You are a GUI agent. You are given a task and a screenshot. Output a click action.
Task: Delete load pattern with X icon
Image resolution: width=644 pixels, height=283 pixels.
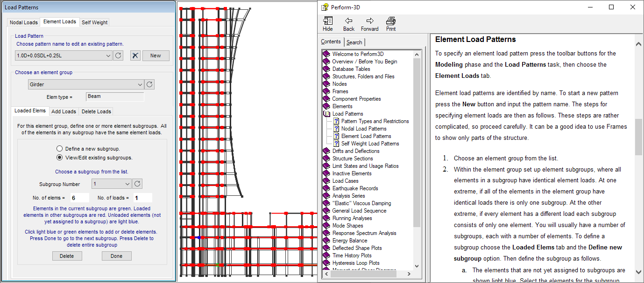pyautogui.click(x=135, y=55)
